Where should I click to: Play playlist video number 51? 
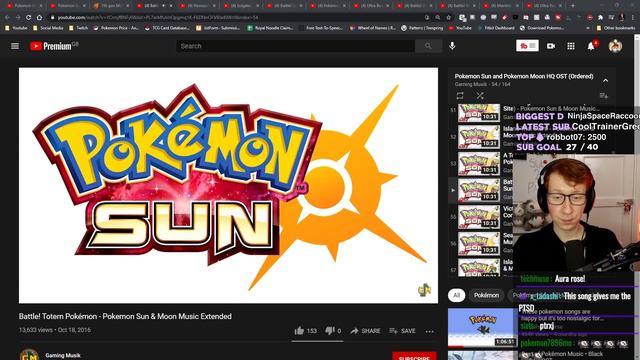pos(479,112)
